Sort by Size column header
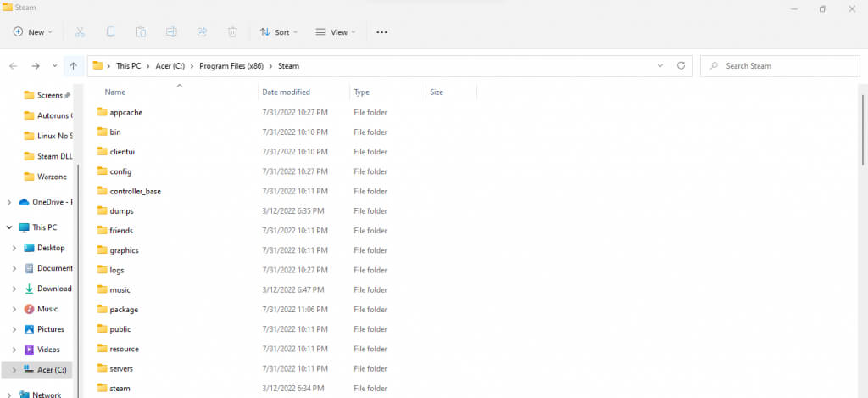 [x=437, y=92]
